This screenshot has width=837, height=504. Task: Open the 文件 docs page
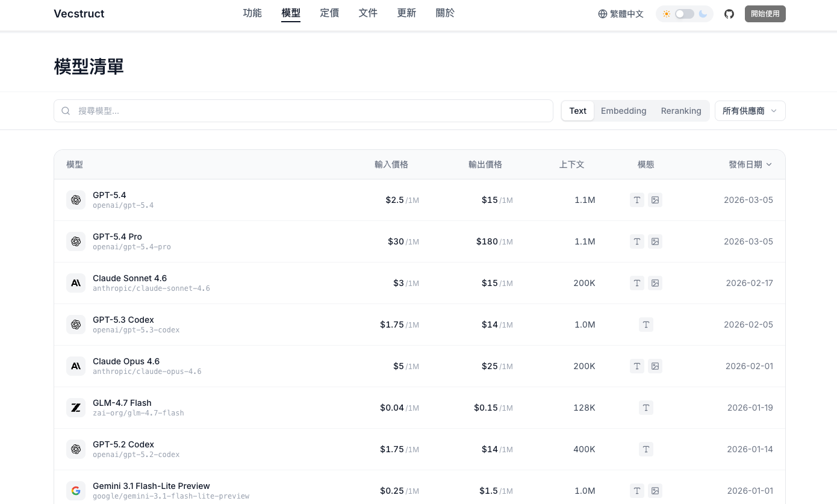coord(368,13)
